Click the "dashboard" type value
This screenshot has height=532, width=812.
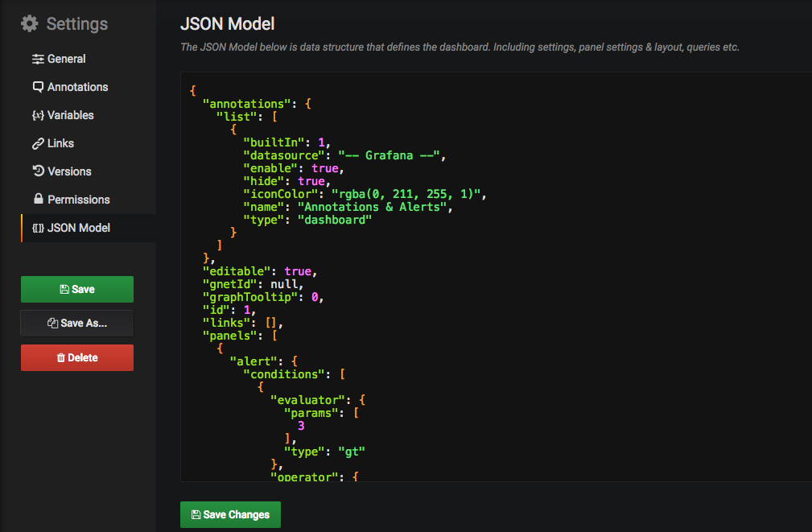pyautogui.click(x=335, y=221)
